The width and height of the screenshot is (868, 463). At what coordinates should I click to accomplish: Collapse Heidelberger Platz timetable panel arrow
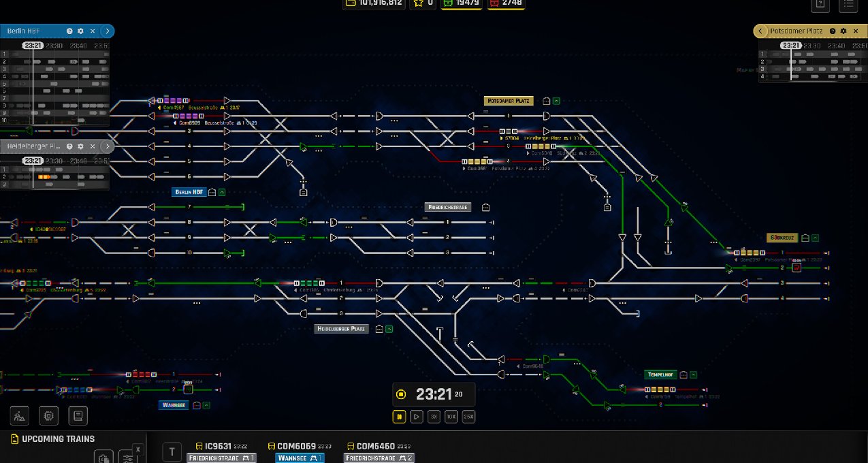[x=108, y=146]
